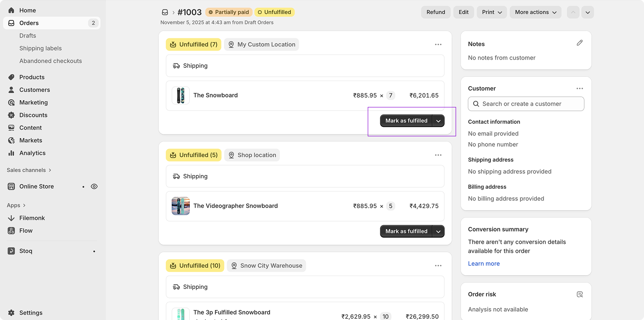
Task: Open the More actions dropdown
Action: (535, 12)
